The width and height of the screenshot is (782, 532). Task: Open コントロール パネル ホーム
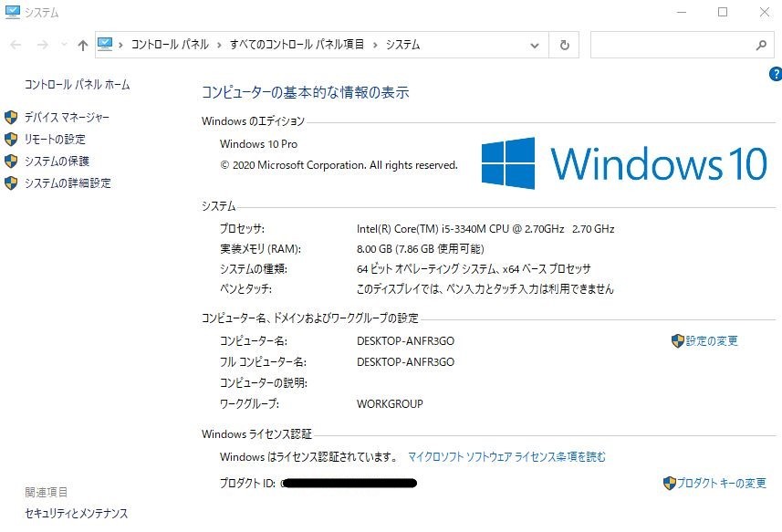pos(76,84)
